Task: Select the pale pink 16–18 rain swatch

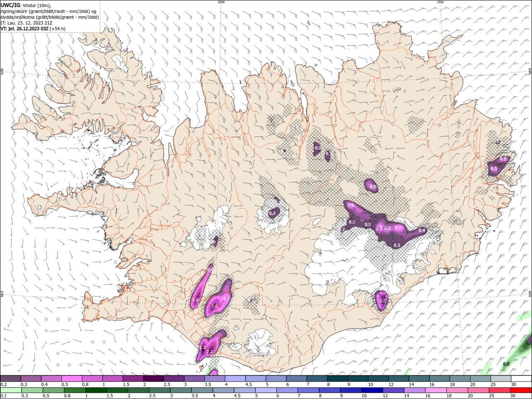Action: (435, 390)
